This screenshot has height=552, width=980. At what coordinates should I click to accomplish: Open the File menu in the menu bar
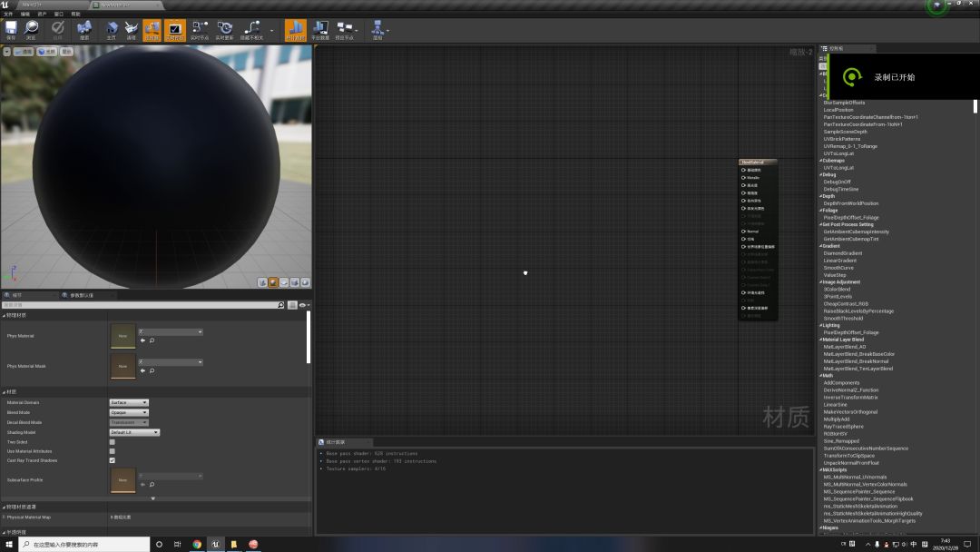(8, 14)
